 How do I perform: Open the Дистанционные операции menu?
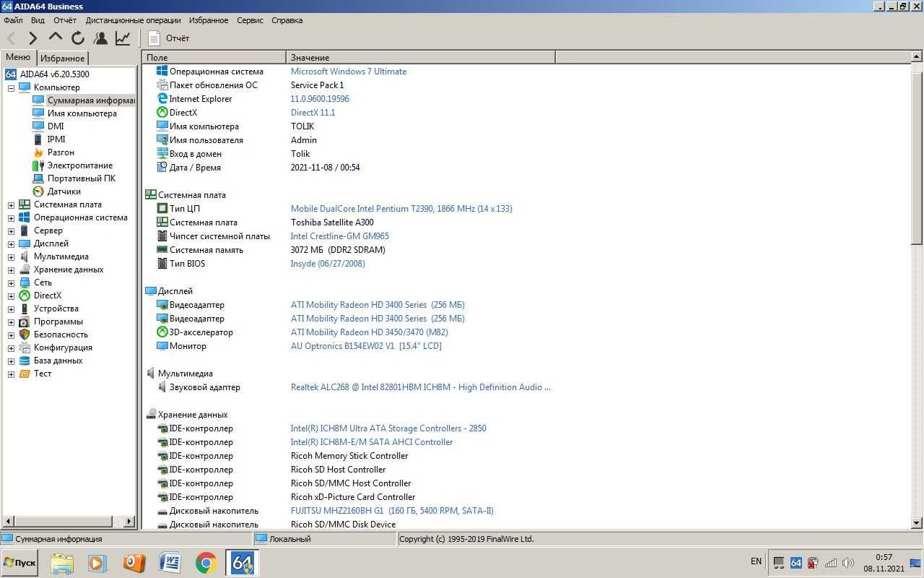click(x=132, y=20)
